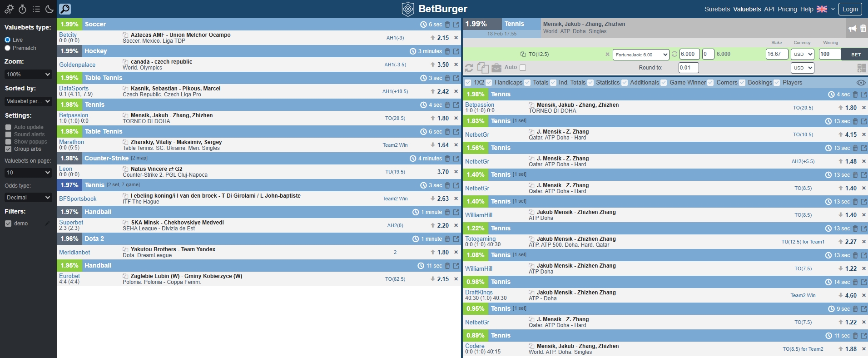Open the list view icon
Screen dimensions: 868x358
[x=36, y=9]
